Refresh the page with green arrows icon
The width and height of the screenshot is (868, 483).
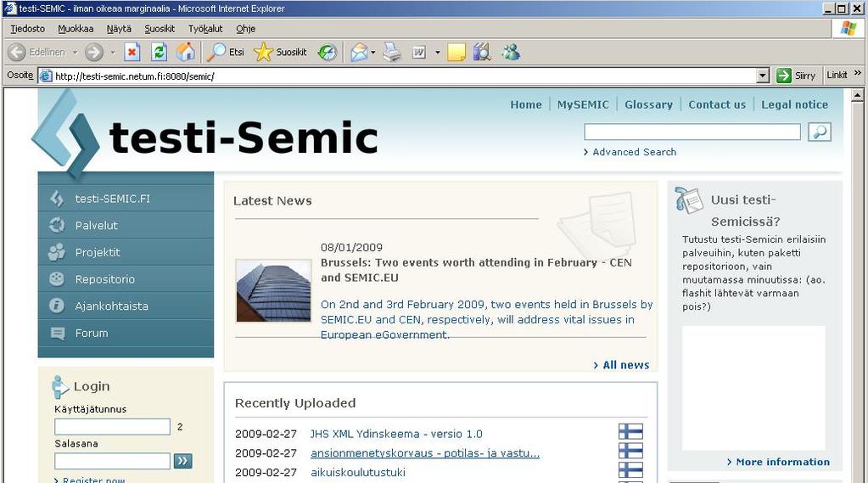[x=159, y=52]
